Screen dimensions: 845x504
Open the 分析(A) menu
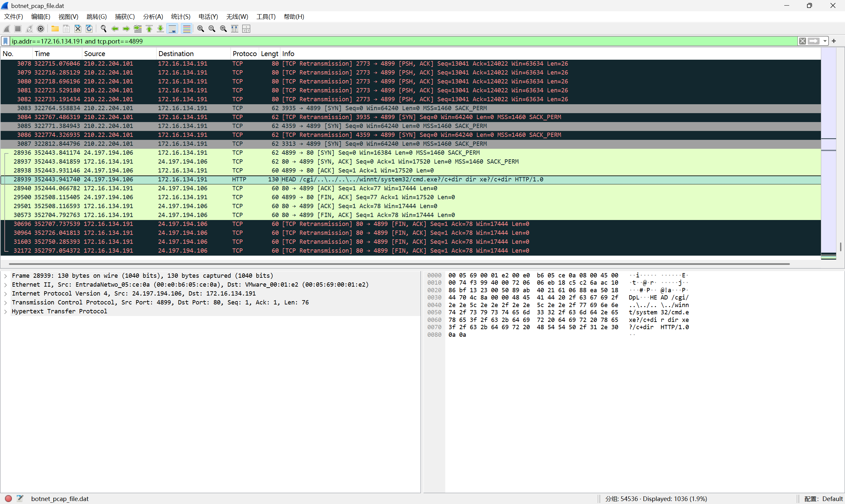click(x=152, y=16)
